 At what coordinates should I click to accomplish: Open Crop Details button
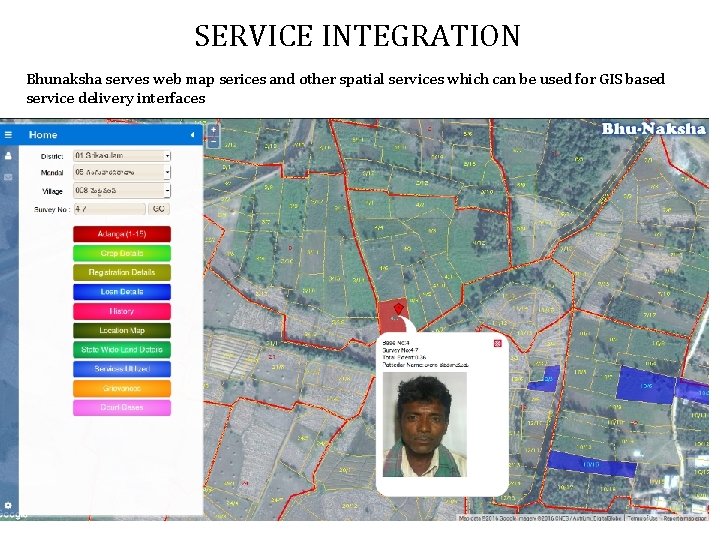coord(122,253)
